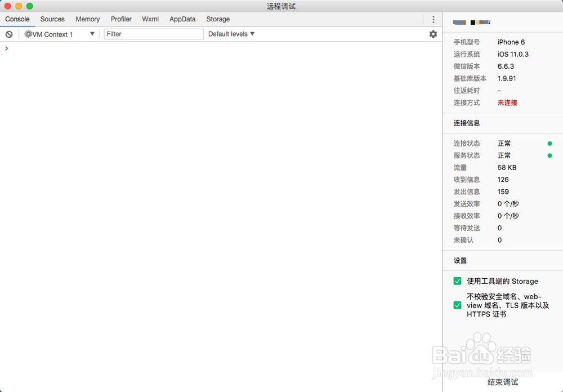Click the 未确认 label
Image resolution: width=563 pixels, height=392 pixels.
(463, 240)
